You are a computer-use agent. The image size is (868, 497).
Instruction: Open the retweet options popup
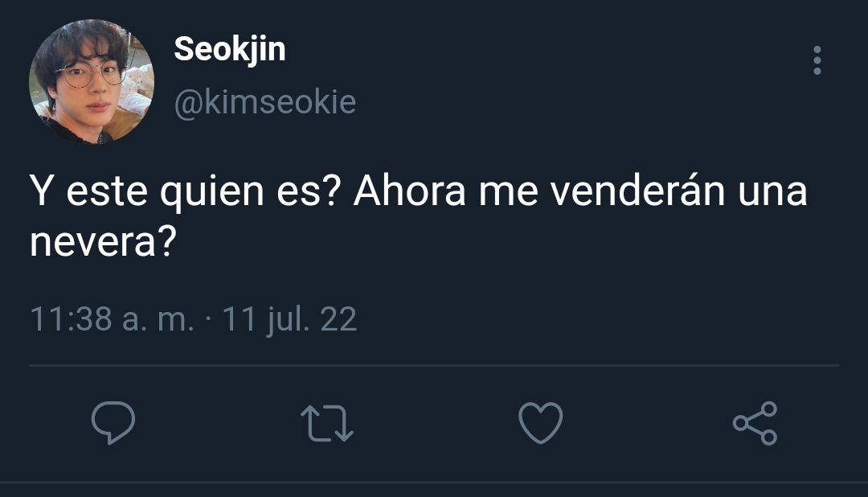click(x=326, y=423)
